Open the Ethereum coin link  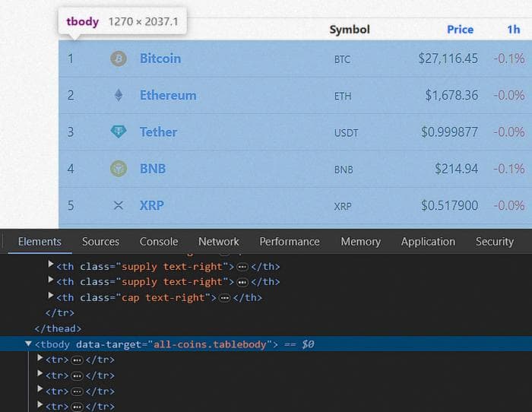pos(168,95)
